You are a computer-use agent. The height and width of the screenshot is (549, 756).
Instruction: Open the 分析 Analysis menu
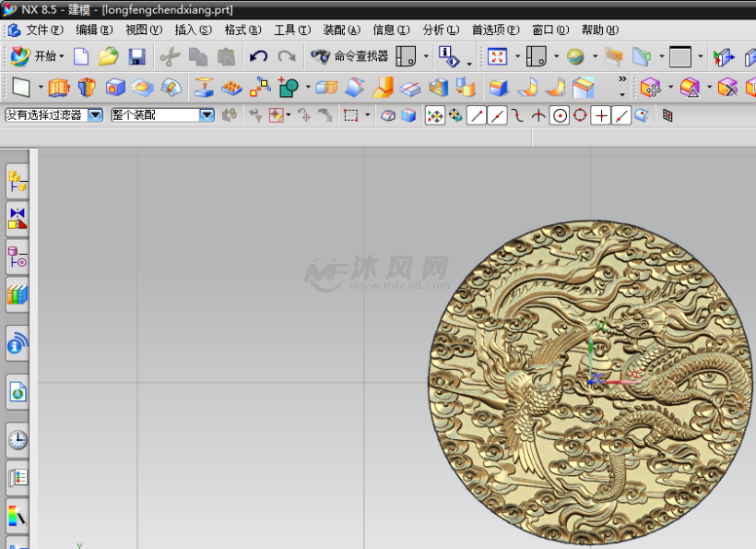(x=441, y=30)
